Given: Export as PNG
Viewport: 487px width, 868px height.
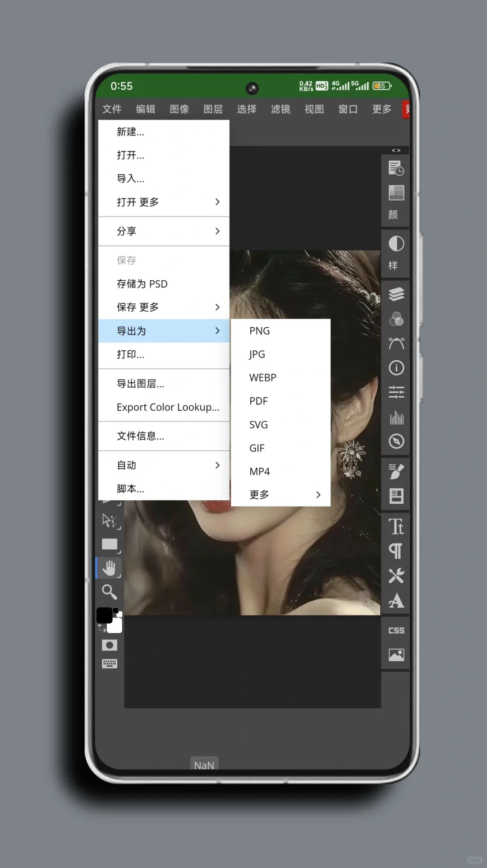Looking at the screenshot, I should (x=280, y=331).
